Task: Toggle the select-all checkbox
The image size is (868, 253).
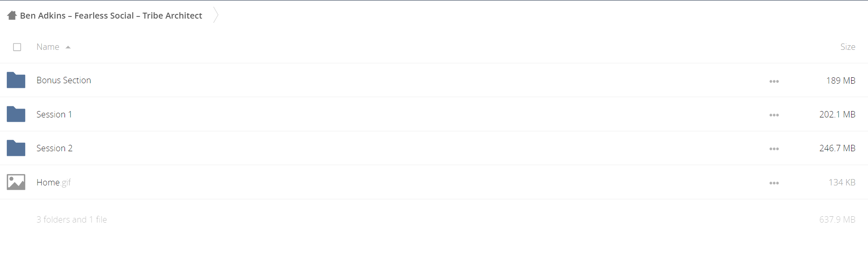Action: (x=17, y=47)
